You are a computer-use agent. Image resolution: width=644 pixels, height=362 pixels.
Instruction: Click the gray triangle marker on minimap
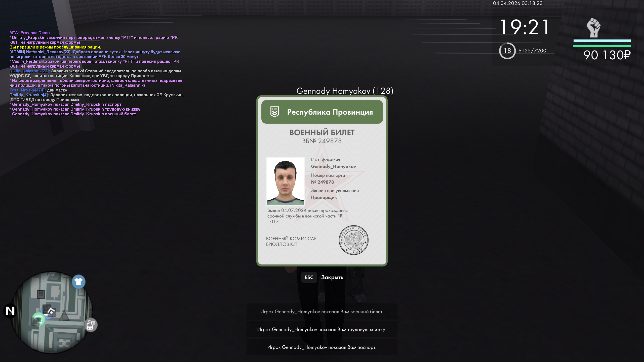64,316
